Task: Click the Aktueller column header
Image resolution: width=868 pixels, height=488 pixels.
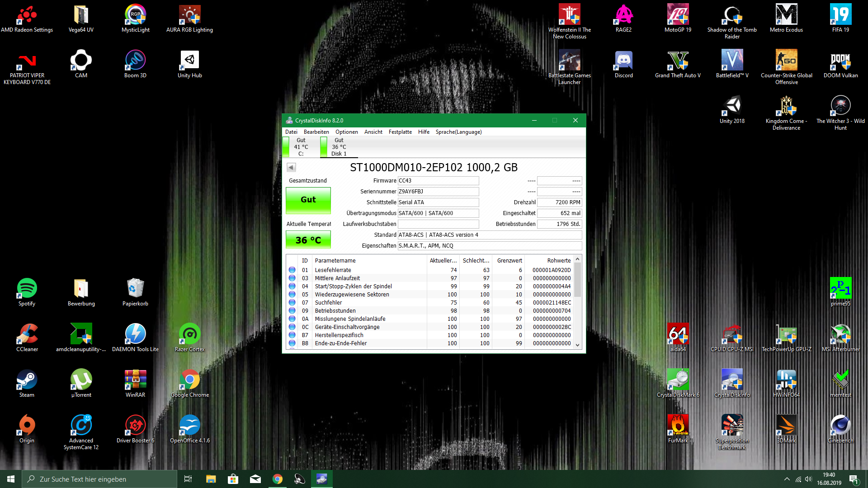Action: (443, 261)
